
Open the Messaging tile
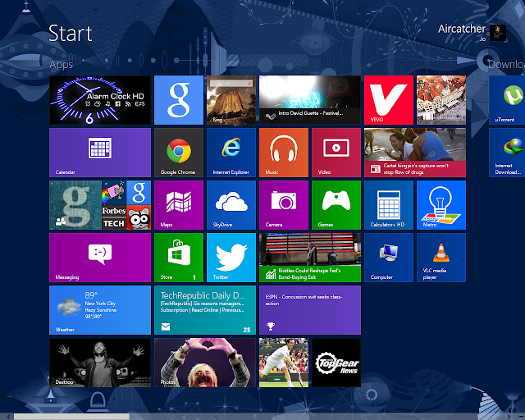100,258
